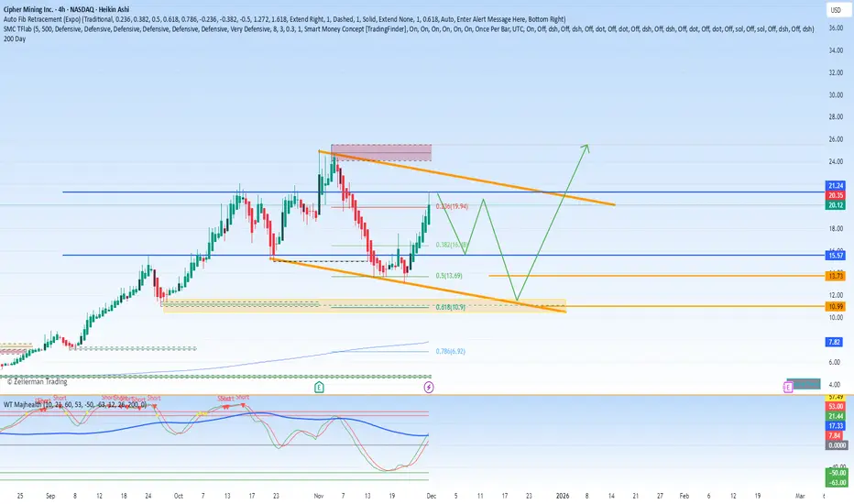Open the USD currency selector

pos(836,10)
